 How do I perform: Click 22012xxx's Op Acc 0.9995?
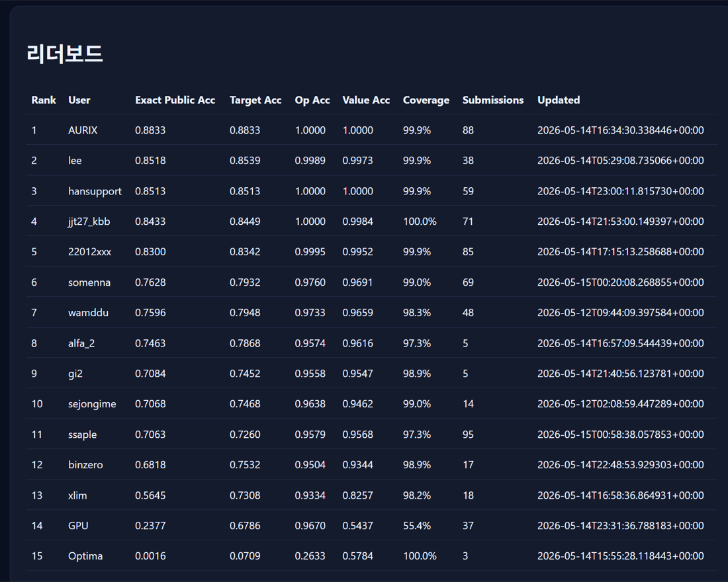pyautogui.click(x=310, y=252)
